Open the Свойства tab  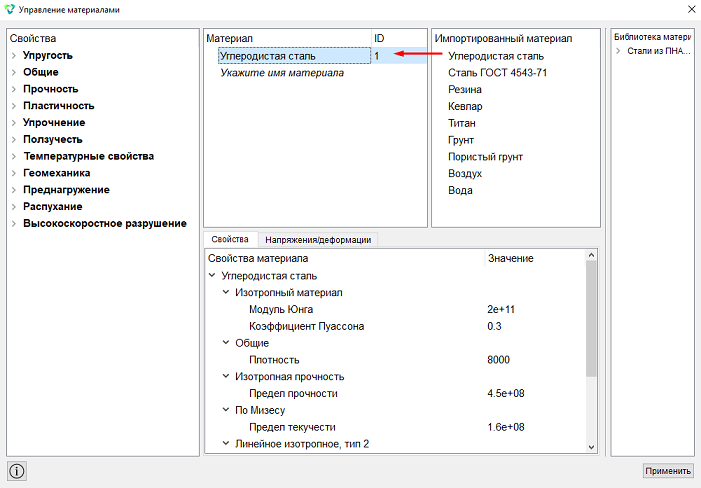point(230,240)
